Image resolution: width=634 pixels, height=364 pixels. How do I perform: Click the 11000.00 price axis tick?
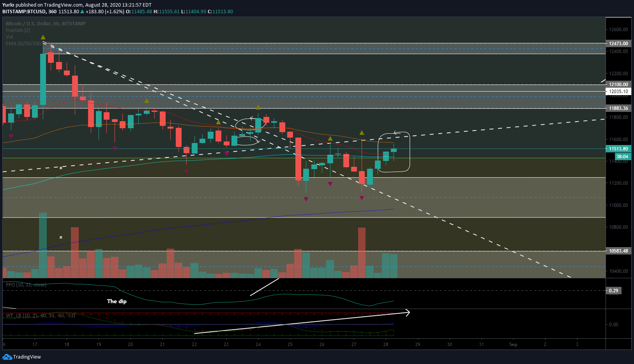click(619, 205)
